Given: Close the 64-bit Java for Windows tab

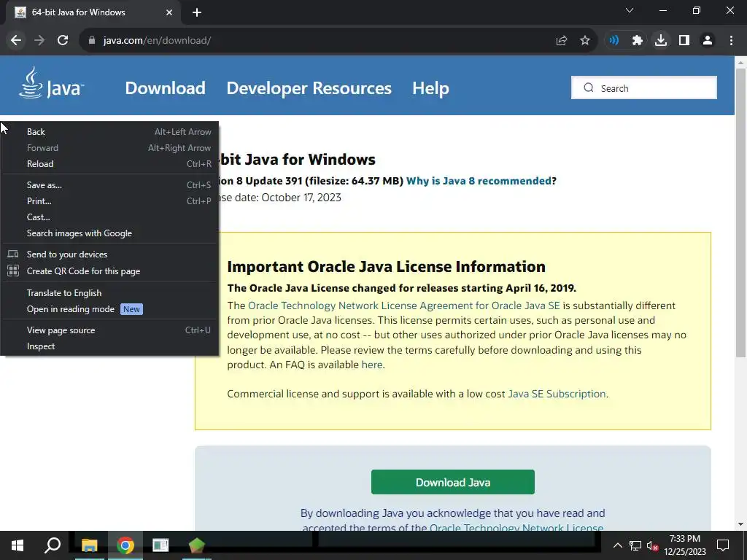Looking at the screenshot, I should tap(169, 12).
